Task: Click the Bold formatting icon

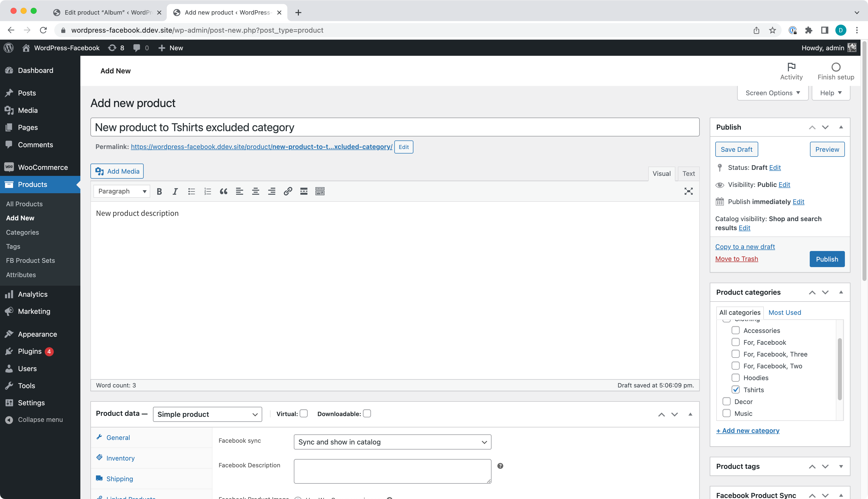Action: pos(159,191)
